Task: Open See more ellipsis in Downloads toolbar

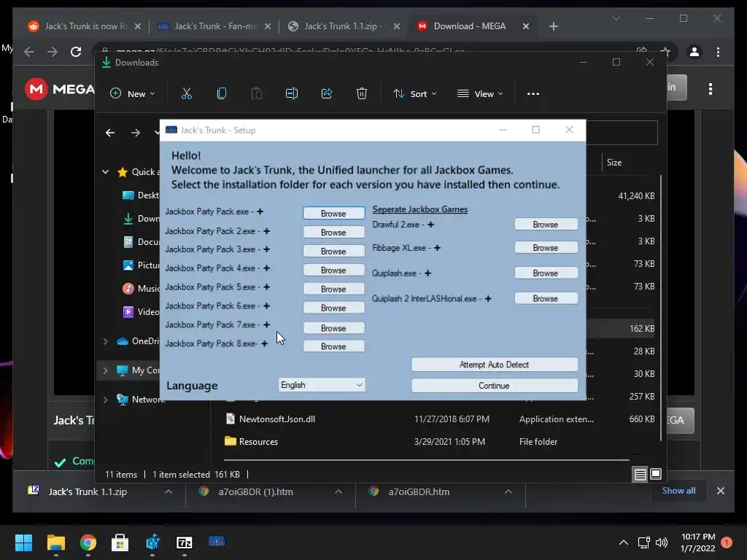Action: pos(533,94)
